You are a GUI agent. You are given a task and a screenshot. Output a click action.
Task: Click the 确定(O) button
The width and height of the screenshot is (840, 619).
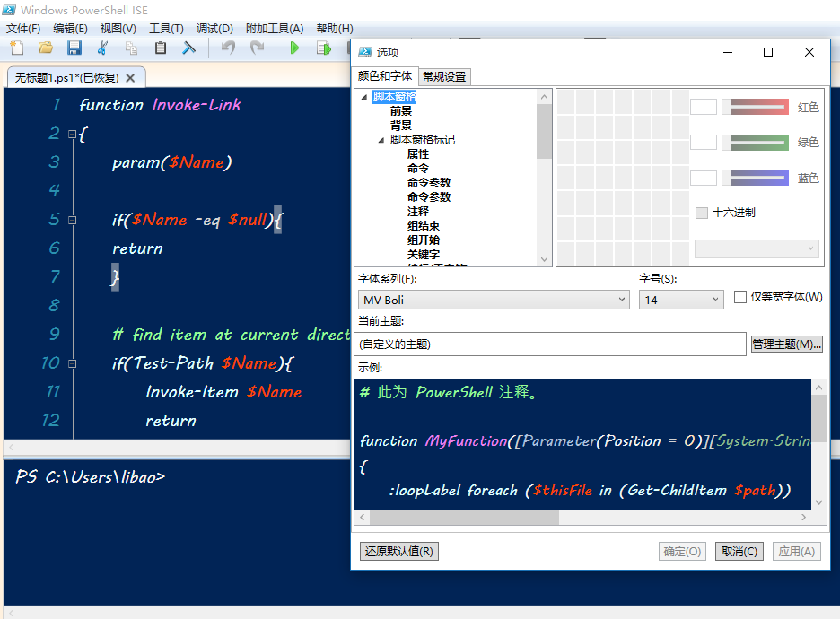(x=682, y=551)
